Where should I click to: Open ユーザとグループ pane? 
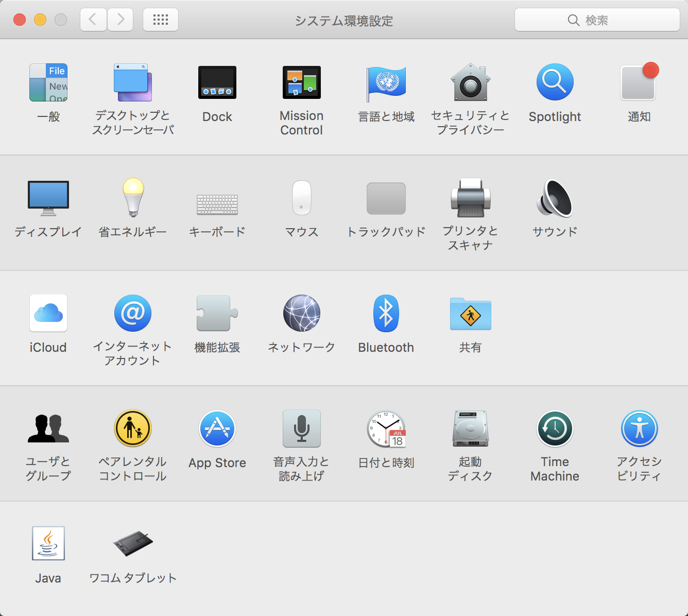48,429
